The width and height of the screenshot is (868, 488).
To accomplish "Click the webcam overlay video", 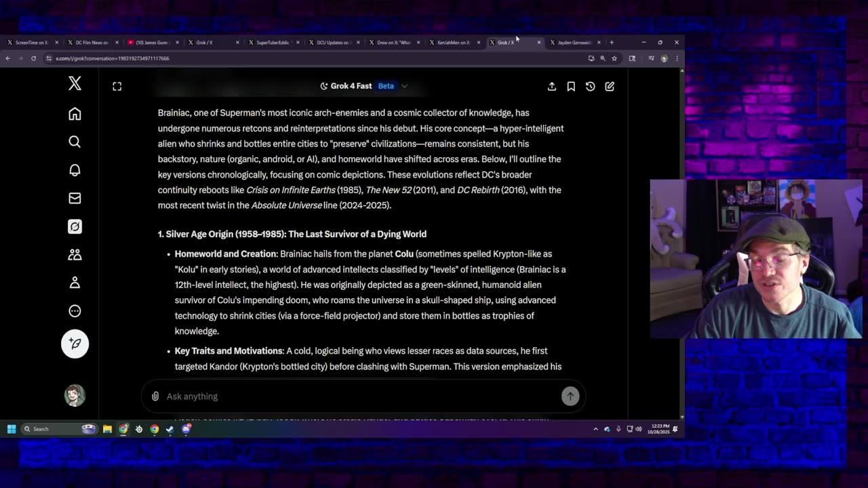I will pyautogui.click(x=756, y=258).
